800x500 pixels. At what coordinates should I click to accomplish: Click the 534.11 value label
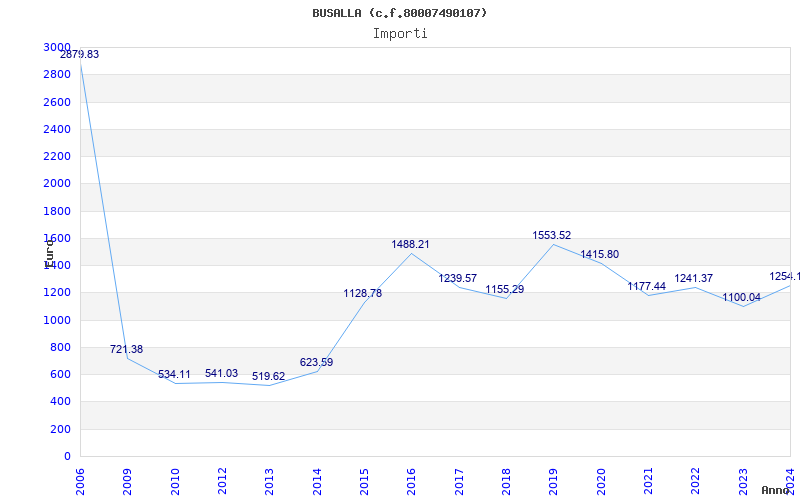(174, 374)
